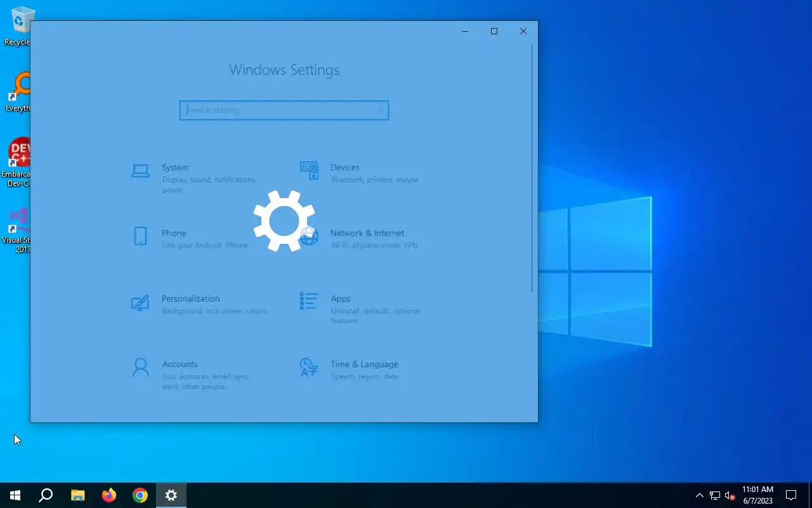The width and height of the screenshot is (812, 508).
Task: Click the search magnifier in Find a setting
Action: [379, 110]
